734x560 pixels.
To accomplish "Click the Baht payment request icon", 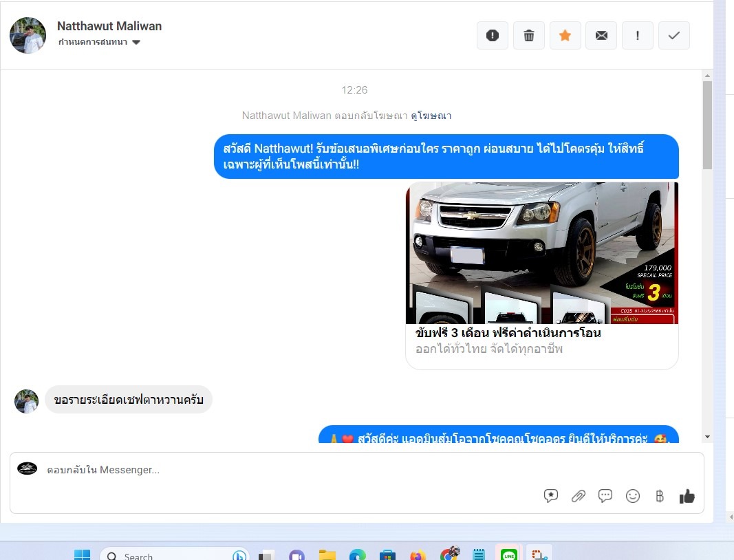I will (660, 496).
